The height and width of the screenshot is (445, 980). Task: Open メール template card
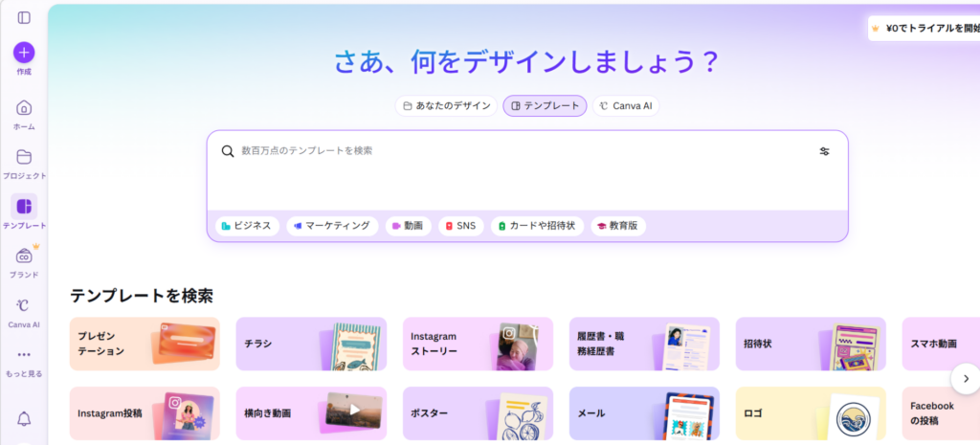point(644,413)
